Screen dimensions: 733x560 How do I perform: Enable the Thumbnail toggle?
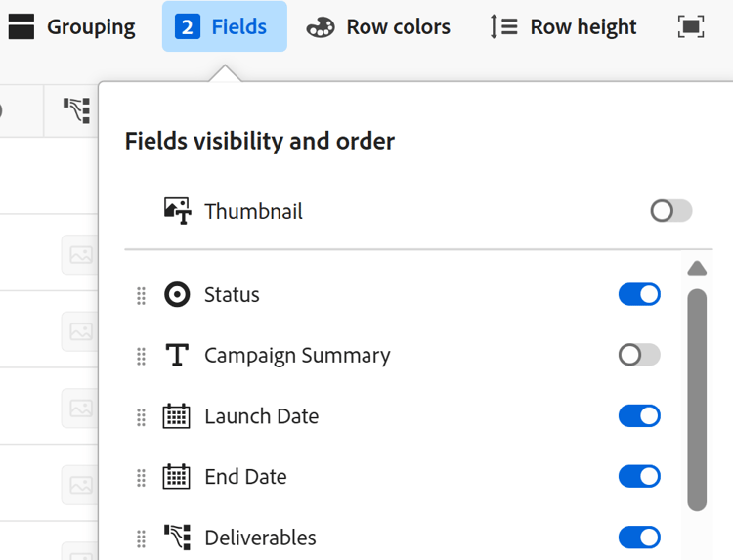click(671, 211)
